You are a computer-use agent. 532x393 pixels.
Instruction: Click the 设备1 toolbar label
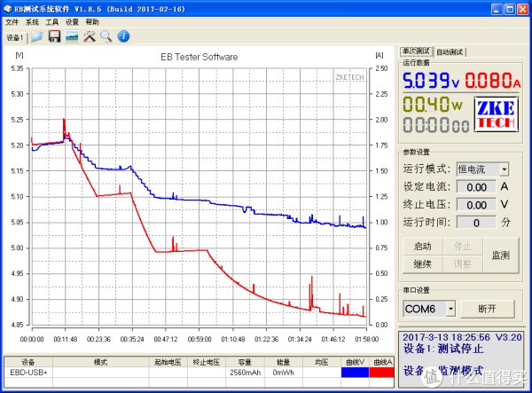pos(15,37)
